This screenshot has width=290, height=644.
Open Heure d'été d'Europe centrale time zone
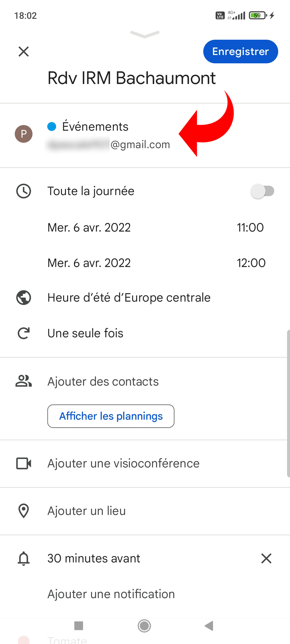pyautogui.click(x=129, y=298)
